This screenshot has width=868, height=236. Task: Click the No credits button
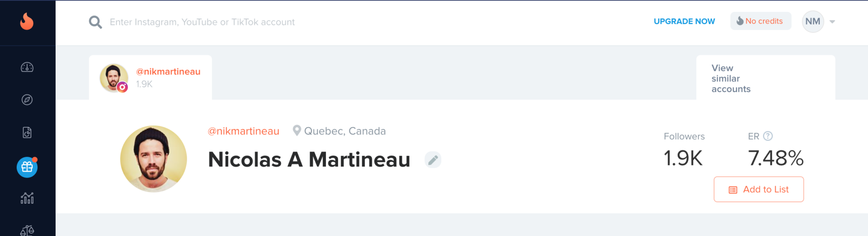[x=760, y=21]
